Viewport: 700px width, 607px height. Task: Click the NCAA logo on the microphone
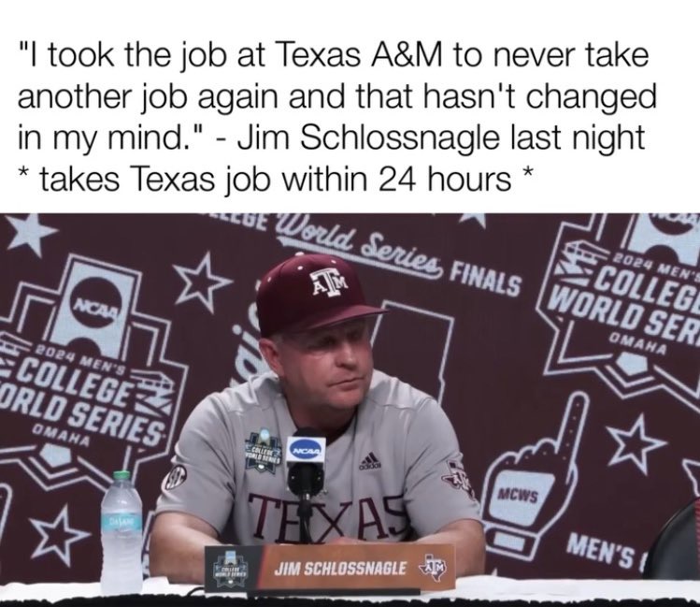pyautogui.click(x=307, y=450)
